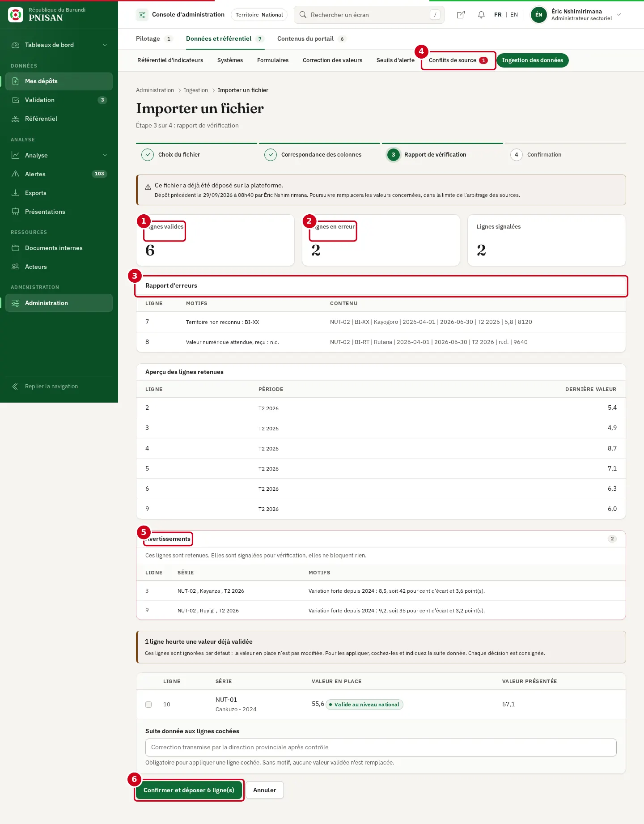
Task: Switch to the Contenus du portail tab
Action: (311, 39)
